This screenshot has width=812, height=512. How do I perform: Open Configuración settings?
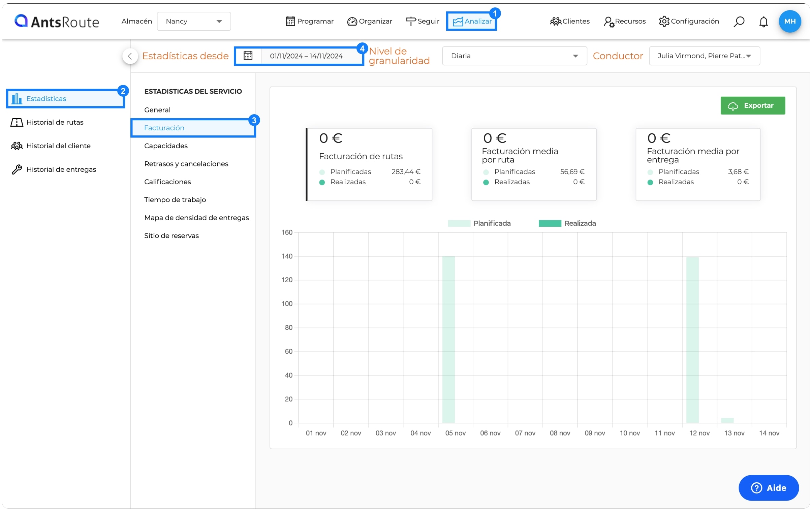[x=689, y=21]
